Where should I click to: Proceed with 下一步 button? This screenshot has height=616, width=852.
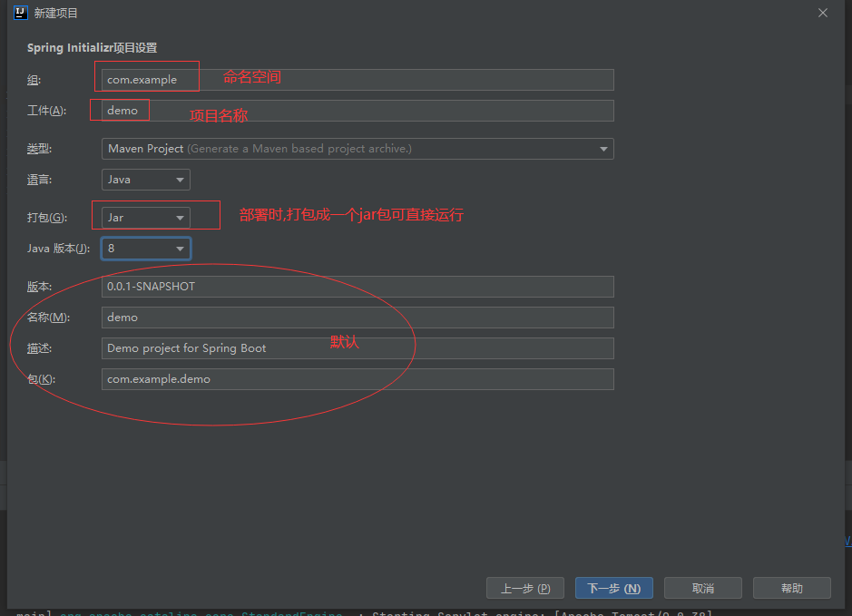tap(614, 588)
